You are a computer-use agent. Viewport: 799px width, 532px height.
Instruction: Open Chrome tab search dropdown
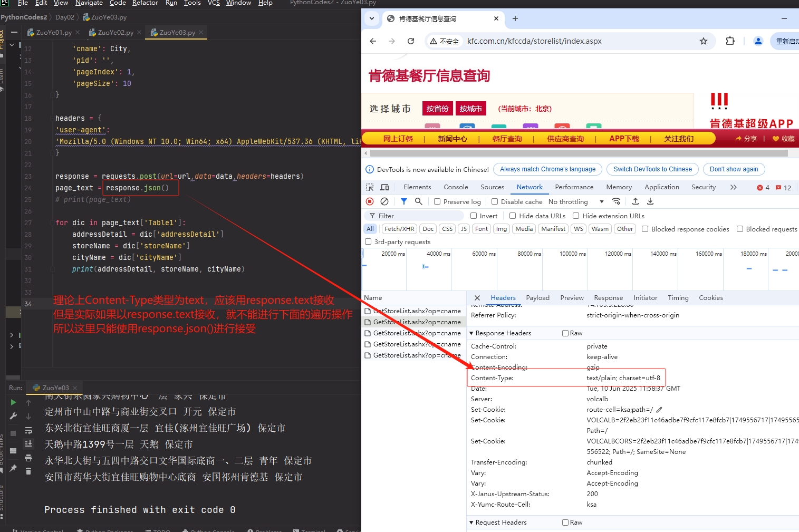point(372,18)
